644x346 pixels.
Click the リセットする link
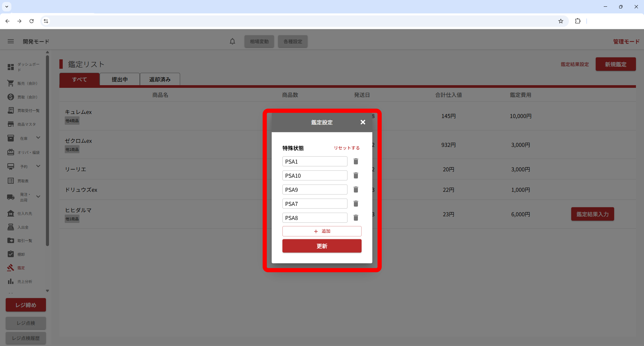point(346,148)
